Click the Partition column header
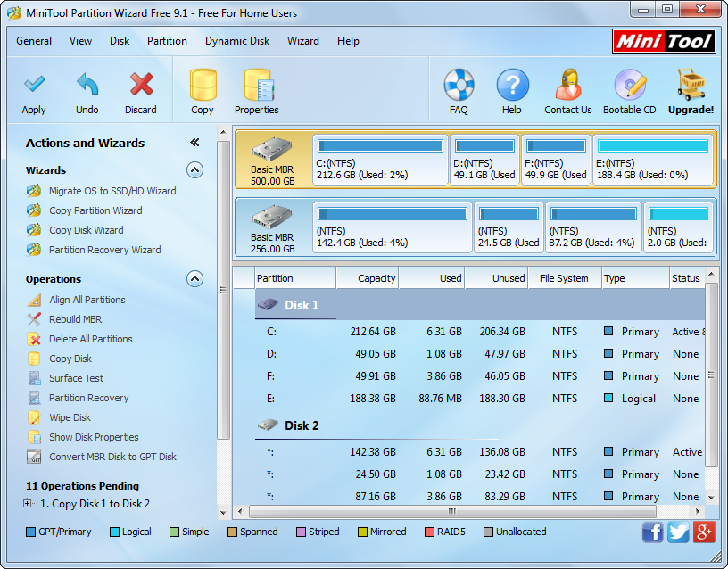The width and height of the screenshot is (728, 569). (x=295, y=278)
